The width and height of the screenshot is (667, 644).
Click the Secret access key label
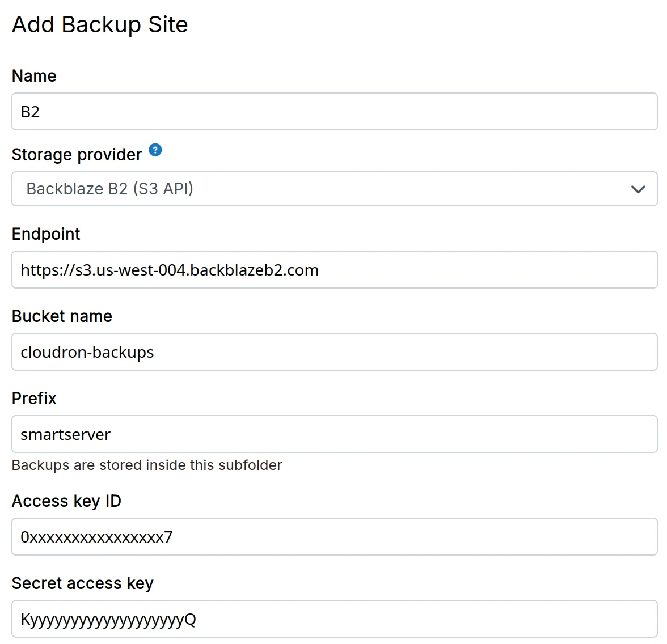(x=82, y=583)
